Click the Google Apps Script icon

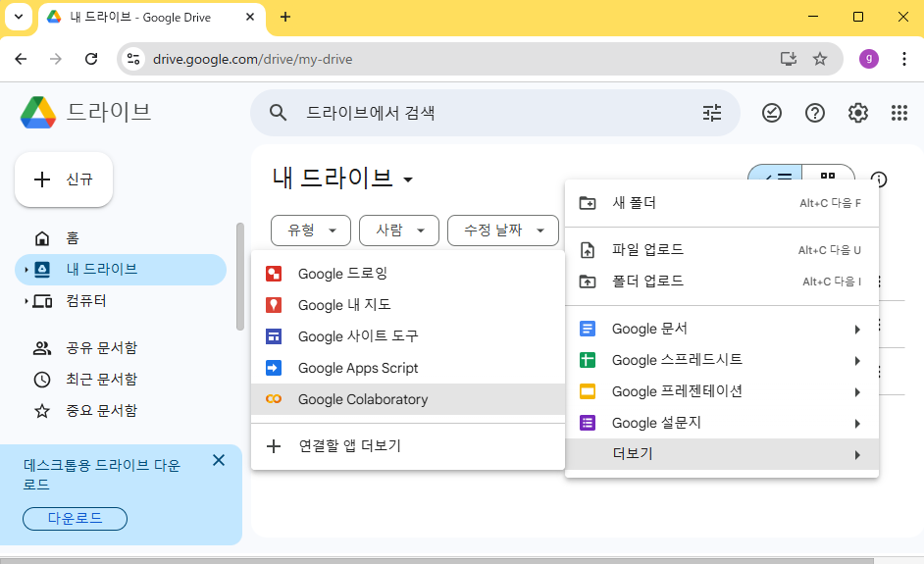(x=274, y=368)
